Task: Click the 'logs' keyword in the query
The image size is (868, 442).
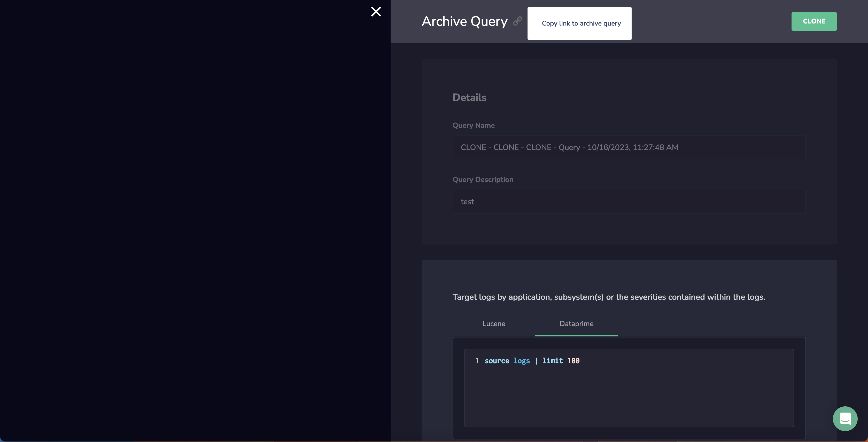Action: pos(522,360)
